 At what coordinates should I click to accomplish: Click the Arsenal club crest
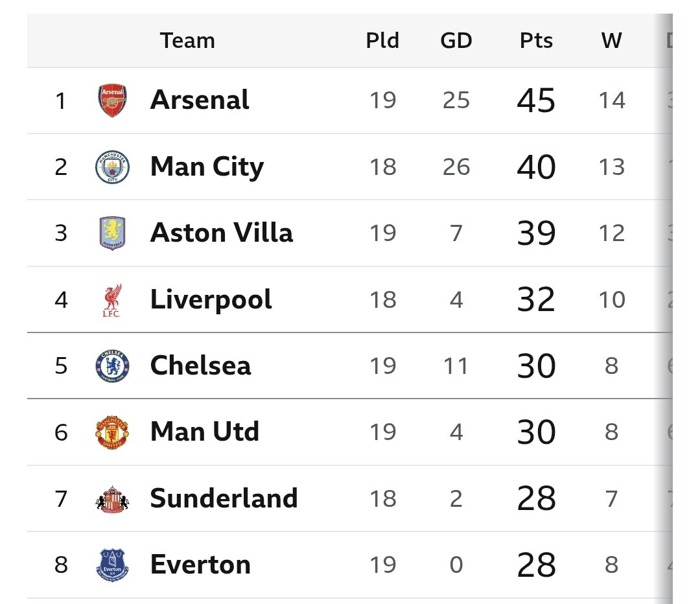coord(112,100)
